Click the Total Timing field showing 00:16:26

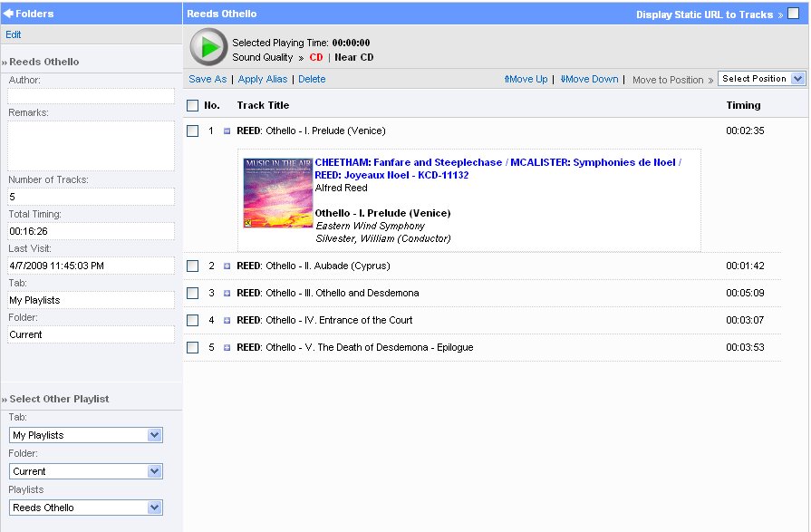(91, 231)
